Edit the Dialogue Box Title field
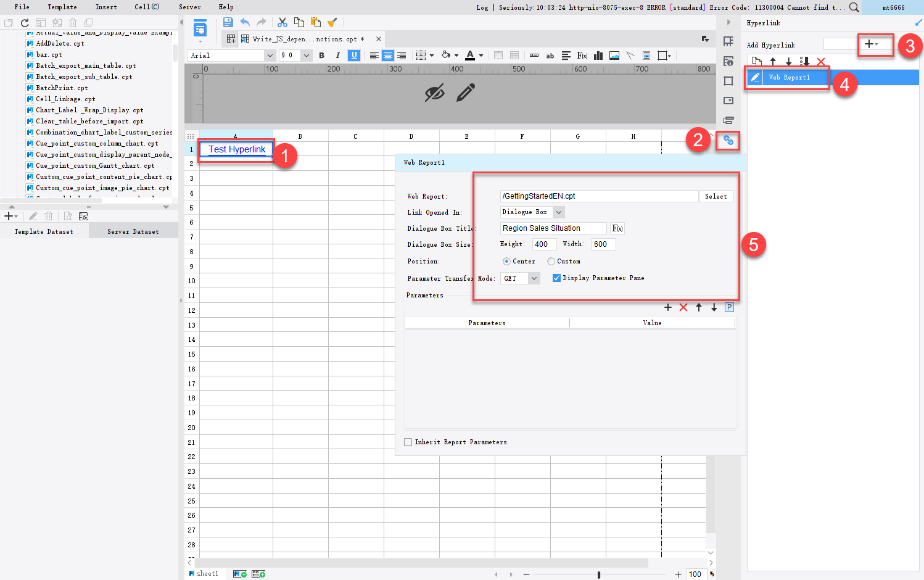The height and width of the screenshot is (580, 924). [x=553, y=228]
